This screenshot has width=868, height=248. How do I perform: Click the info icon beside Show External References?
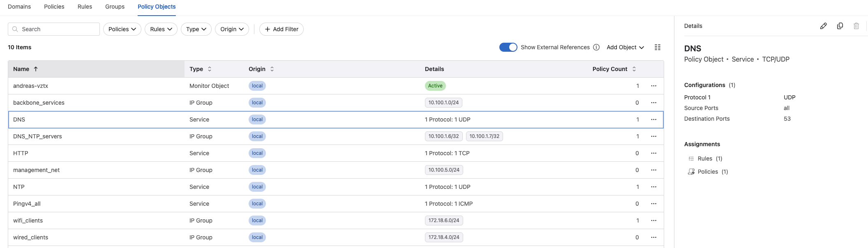click(x=596, y=47)
